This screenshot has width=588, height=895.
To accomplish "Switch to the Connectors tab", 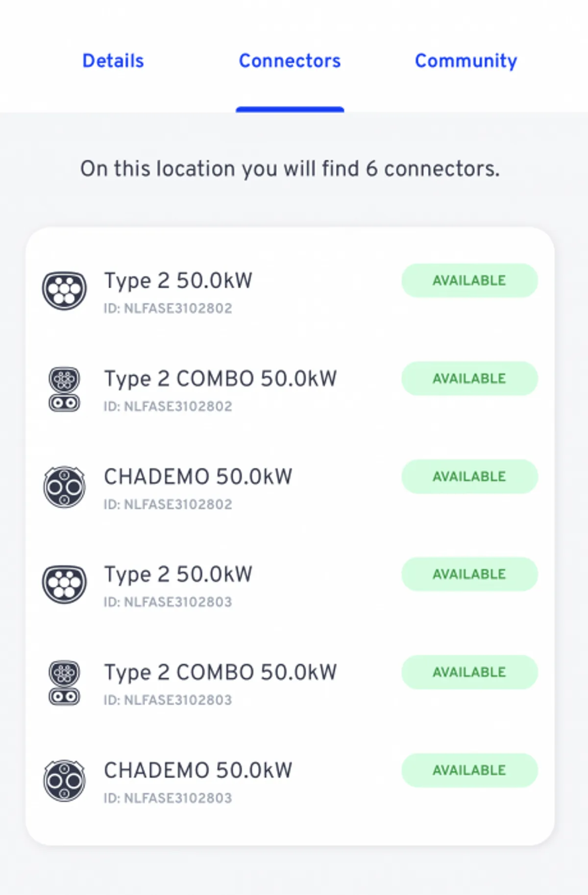I will pyautogui.click(x=290, y=61).
